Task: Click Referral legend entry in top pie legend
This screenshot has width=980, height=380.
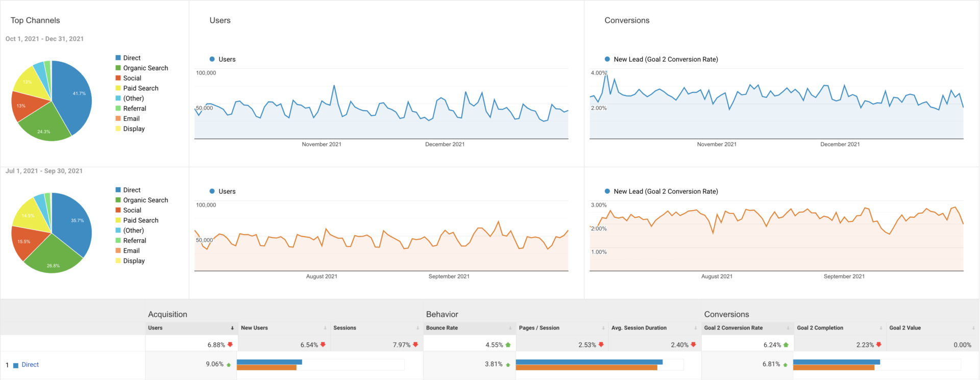Action: 134,109
